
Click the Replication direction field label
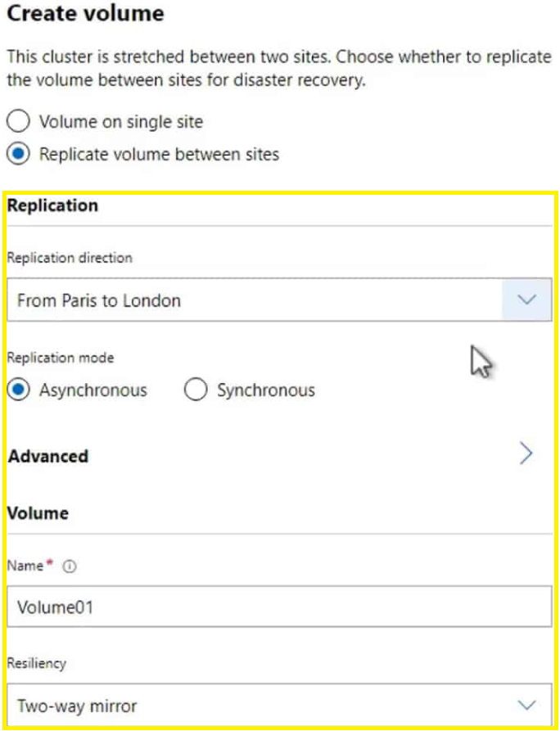[70, 258]
